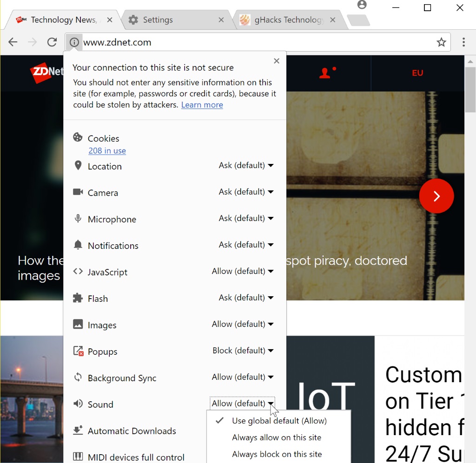Viewport: 476px width, 463px height.
Task: Click the site information icon in address bar
Action: click(x=74, y=42)
